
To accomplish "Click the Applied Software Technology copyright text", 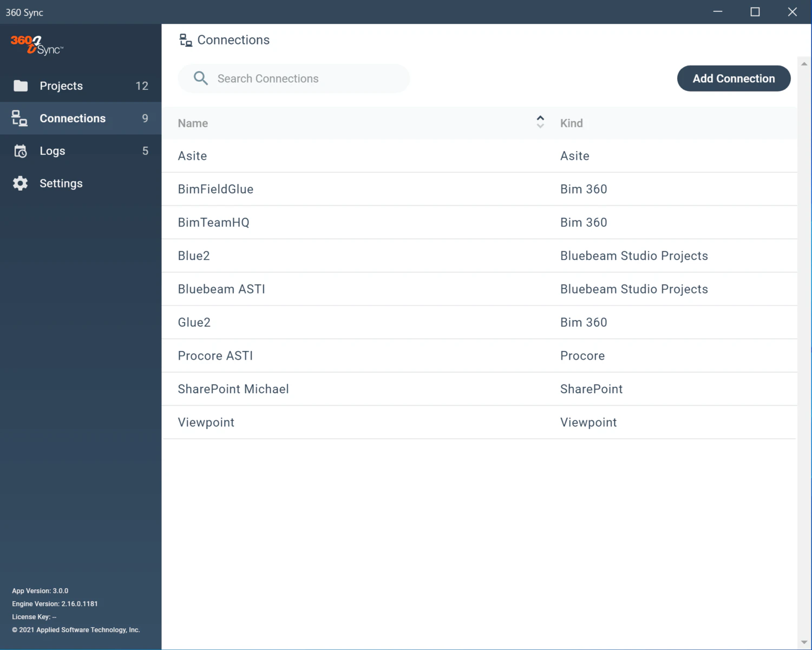I will (76, 630).
